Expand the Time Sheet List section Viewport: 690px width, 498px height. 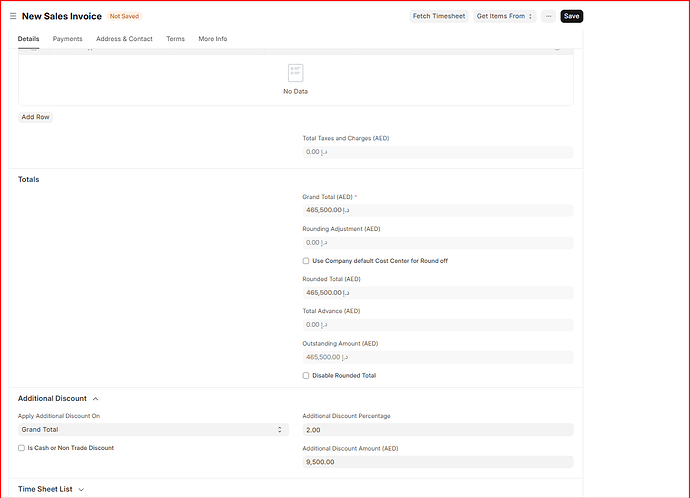click(81, 489)
